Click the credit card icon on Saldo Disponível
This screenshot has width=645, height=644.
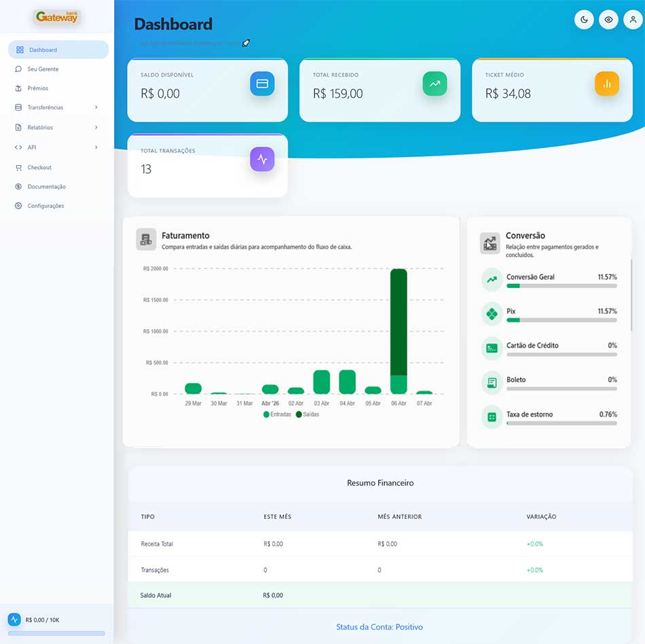(x=262, y=84)
